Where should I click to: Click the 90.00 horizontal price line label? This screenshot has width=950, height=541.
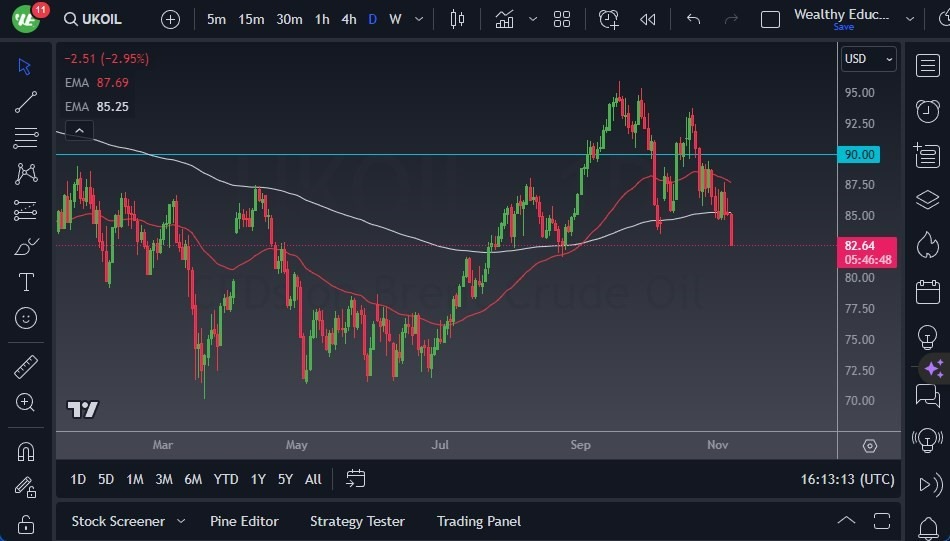[859, 155]
